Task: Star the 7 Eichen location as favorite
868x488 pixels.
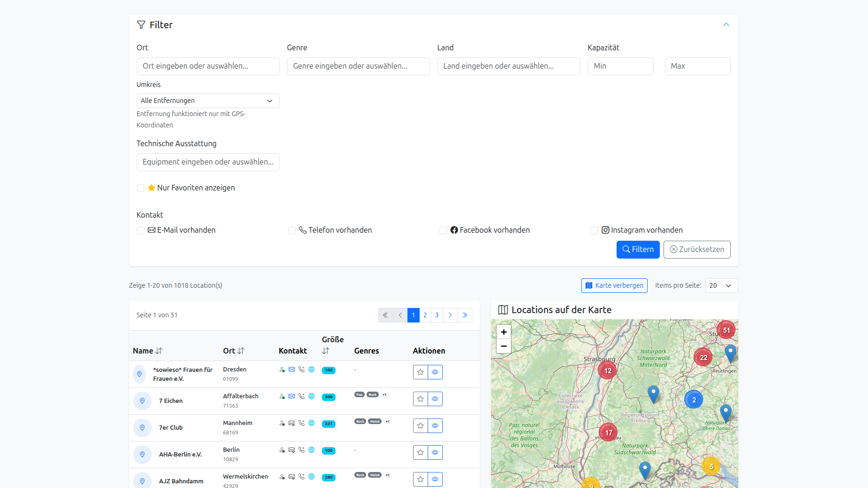Action: coord(420,399)
